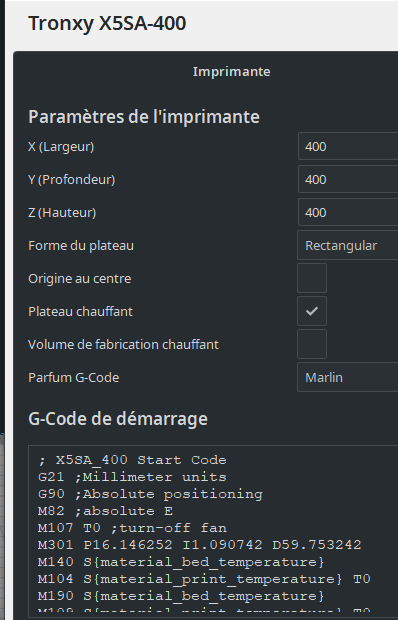Click the 'Parfum G-Code' label
Viewport: 398px width, 620px height.
point(74,377)
